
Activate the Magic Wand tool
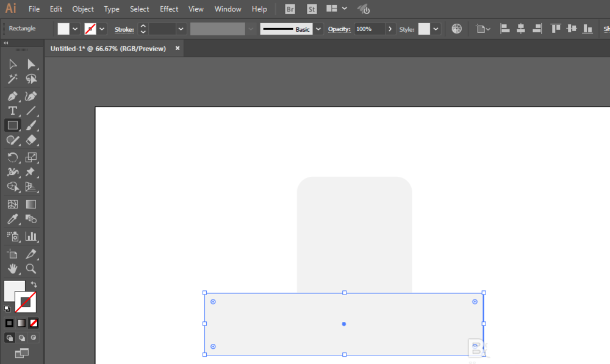point(12,79)
